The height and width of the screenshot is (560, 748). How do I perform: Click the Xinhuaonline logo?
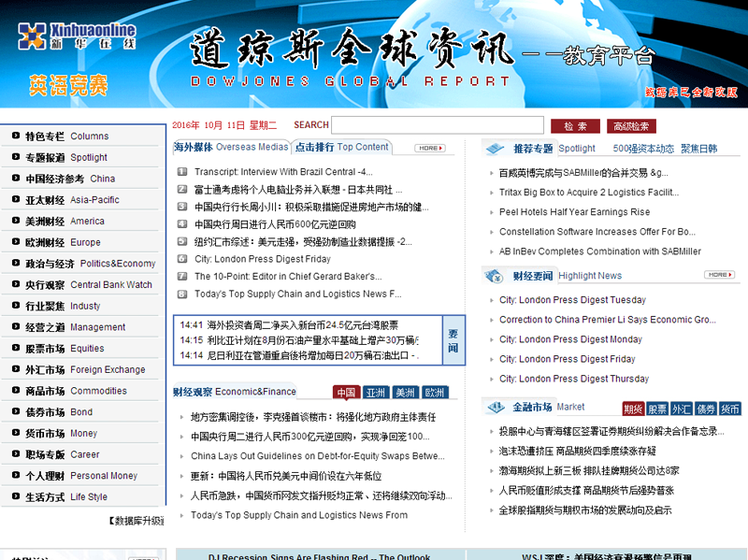click(77, 36)
